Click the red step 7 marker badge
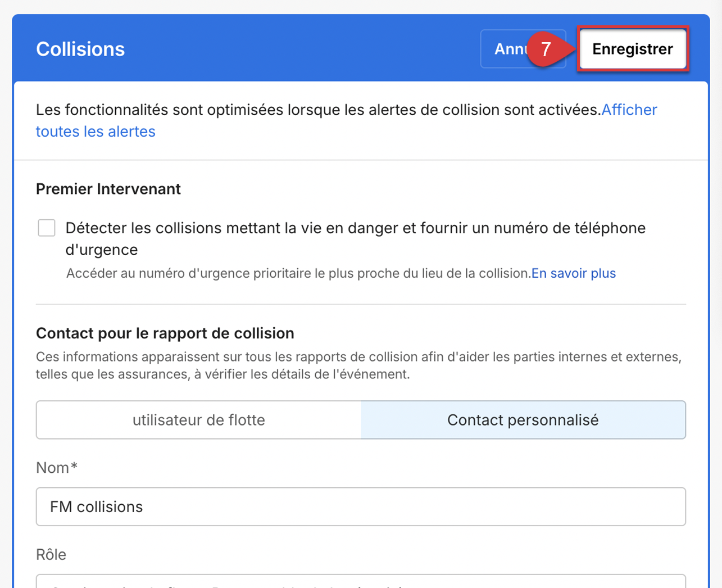 tap(545, 49)
